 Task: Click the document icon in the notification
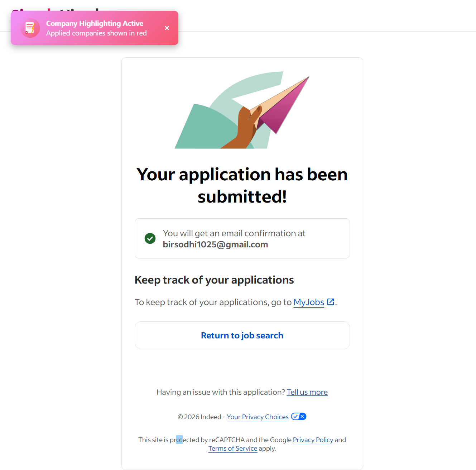click(30, 28)
